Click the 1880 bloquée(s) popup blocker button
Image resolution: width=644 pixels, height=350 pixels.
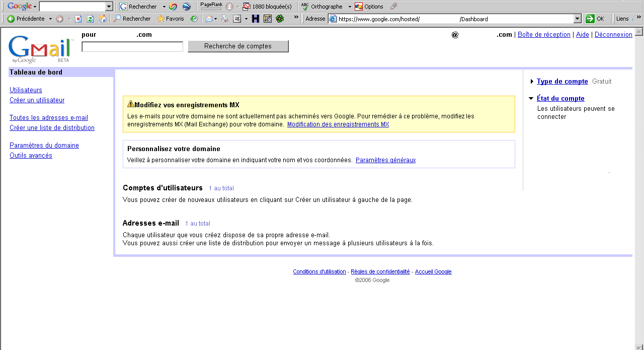point(267,7)
